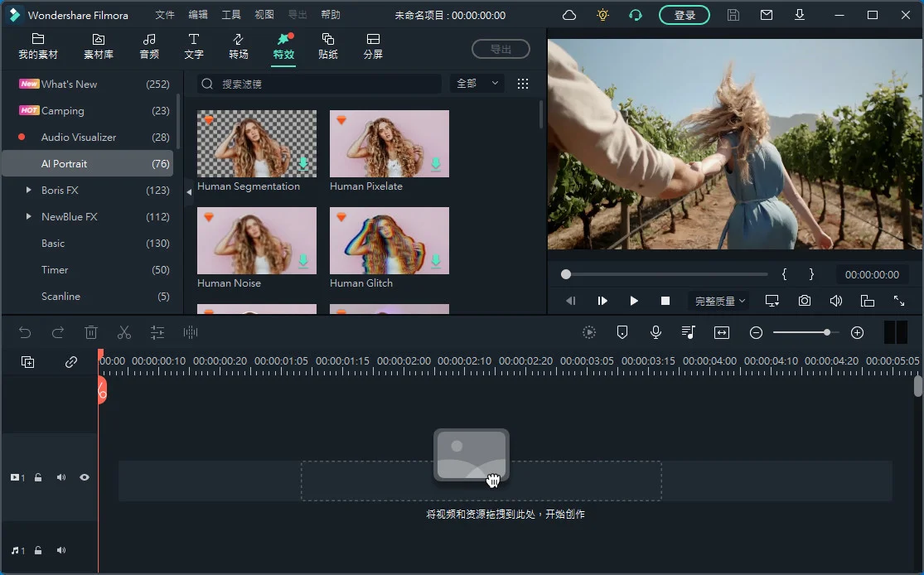This screenshot has height=575, width=924.
Task: Click the Undo arrow above the timeline
Action: (x=25, y=332)
